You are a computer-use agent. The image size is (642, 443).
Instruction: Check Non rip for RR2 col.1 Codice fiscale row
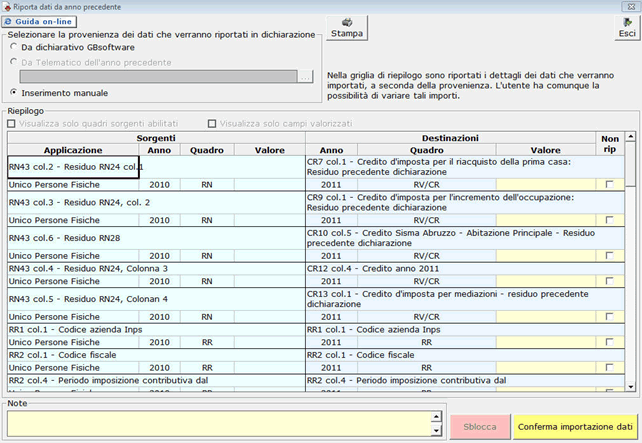610,368
